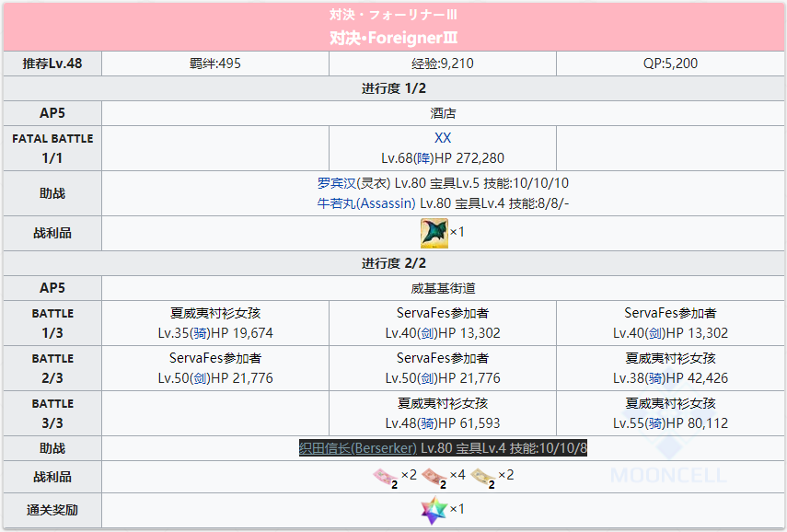The image size is (787, 532).
Task: Click the yellow ticket drop icon
Action: [x=483, y=478]
